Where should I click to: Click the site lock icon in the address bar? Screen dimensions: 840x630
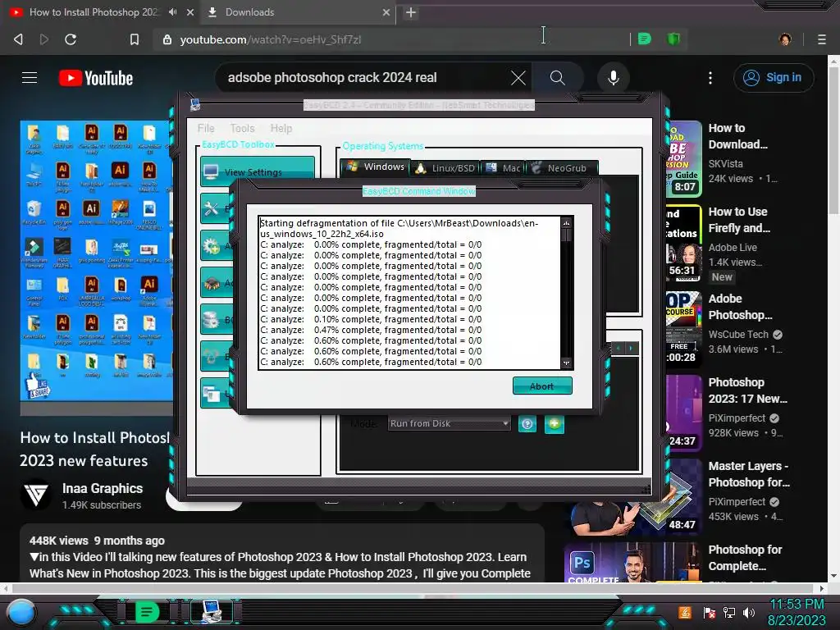(x=167, y=39)
